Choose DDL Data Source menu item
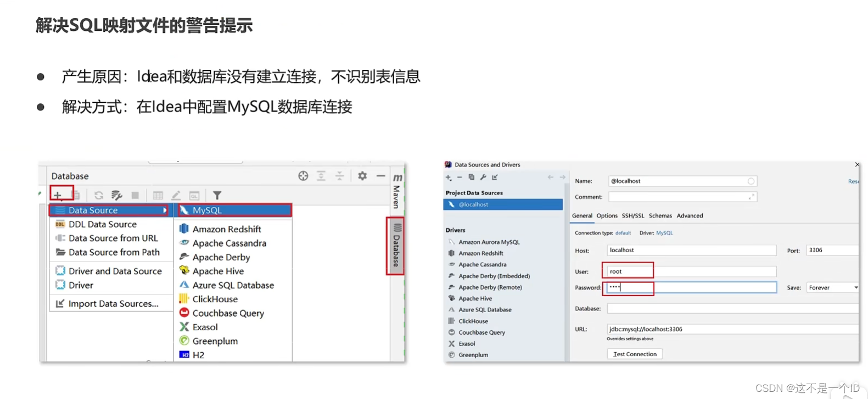868x399 pixels. (103, 224)
